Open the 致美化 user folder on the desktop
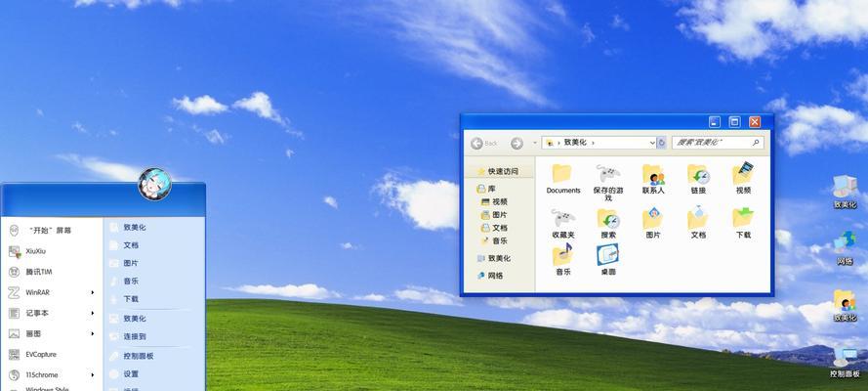This screenshot has height=391, width=868. (845, 305)
